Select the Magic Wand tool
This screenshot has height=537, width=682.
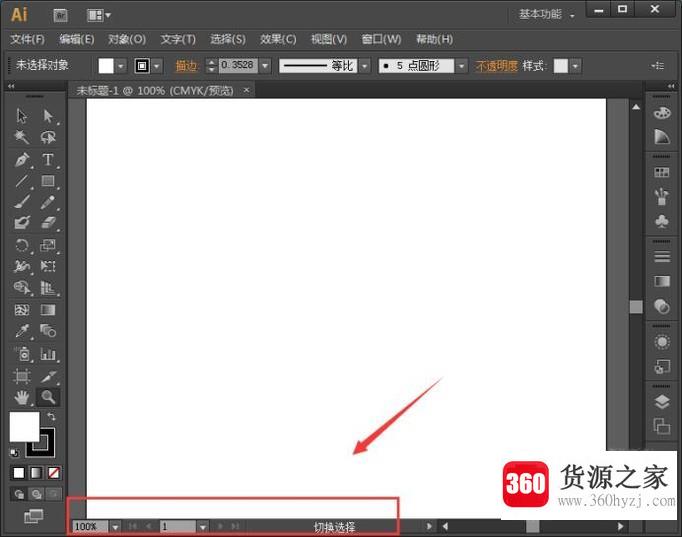[x=22, y=137]
